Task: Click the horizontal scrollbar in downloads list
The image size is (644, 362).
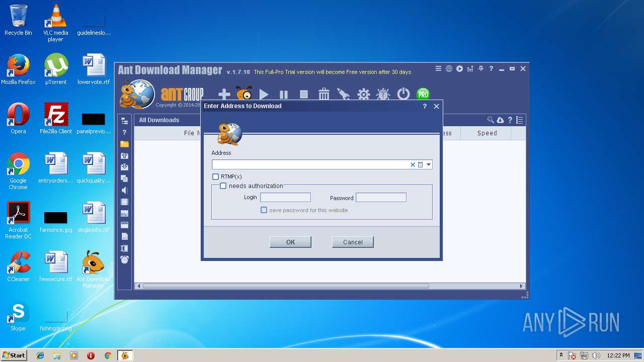Action: point(285,286)
